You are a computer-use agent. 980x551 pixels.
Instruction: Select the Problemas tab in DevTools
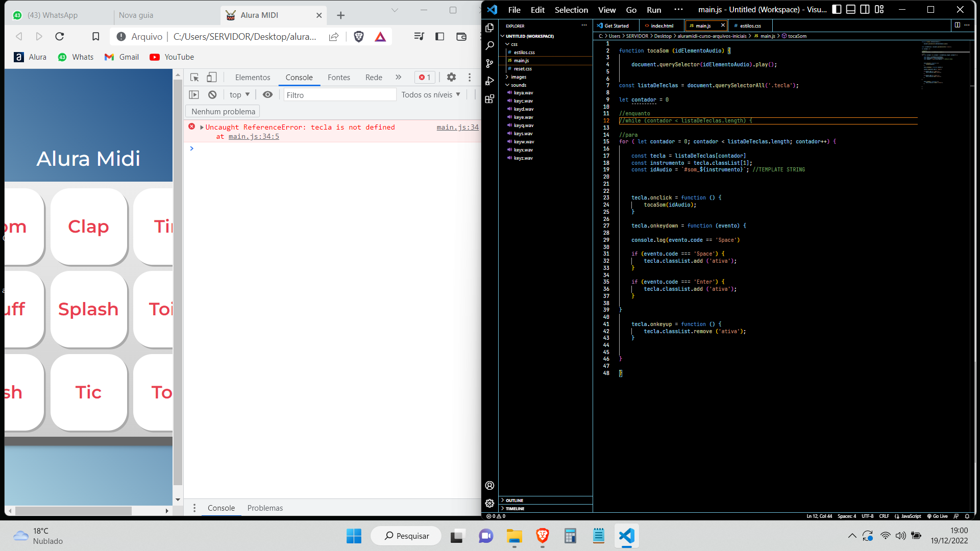tap(264, 508)
